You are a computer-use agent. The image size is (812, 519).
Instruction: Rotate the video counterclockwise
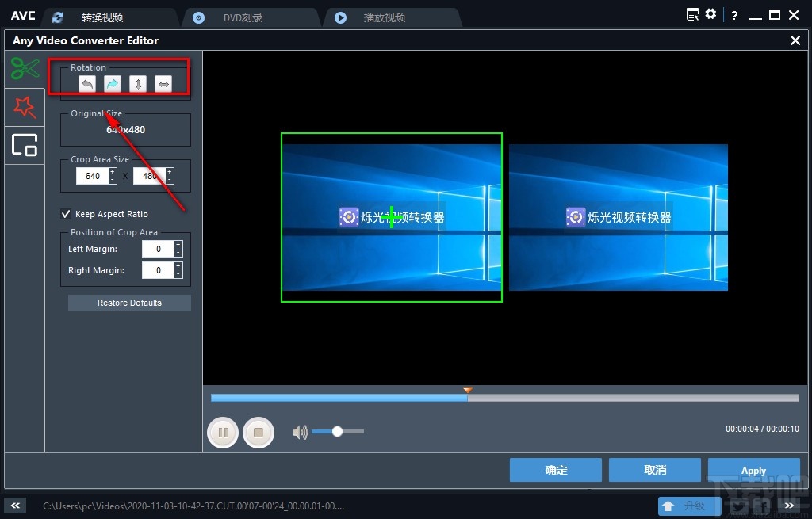(87, 83)
